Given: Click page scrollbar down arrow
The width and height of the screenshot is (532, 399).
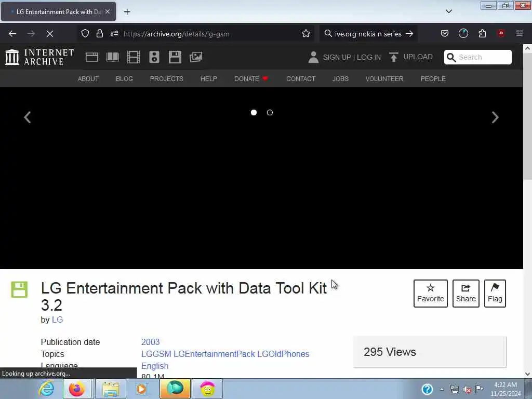Looking at the screenshot, I should pyautogui.click(x=527, y=374).
